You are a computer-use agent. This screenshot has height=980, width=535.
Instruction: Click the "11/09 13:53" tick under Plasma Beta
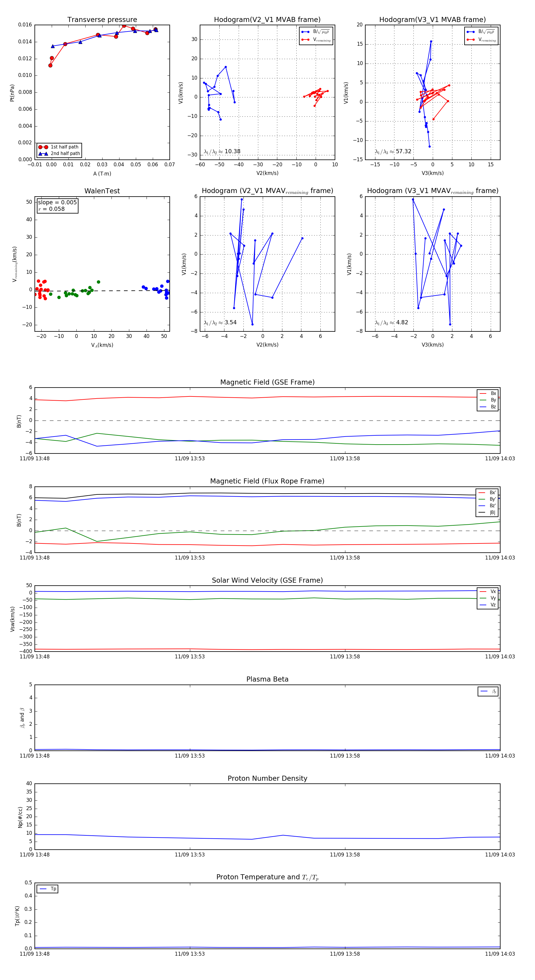tap(190, 756)
